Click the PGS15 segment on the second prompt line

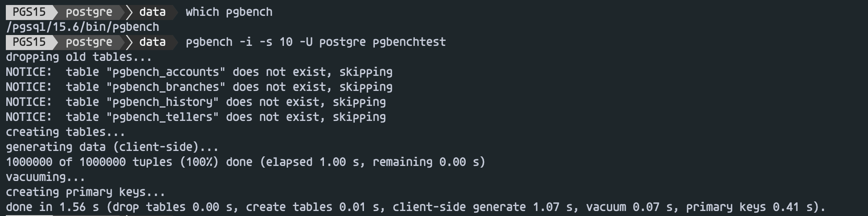(28, 42)
